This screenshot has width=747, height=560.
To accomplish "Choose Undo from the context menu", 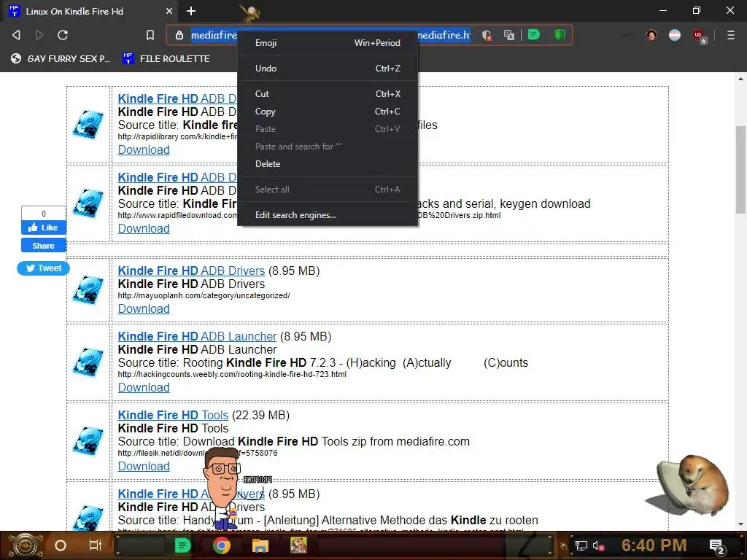I will click(328, 68).
